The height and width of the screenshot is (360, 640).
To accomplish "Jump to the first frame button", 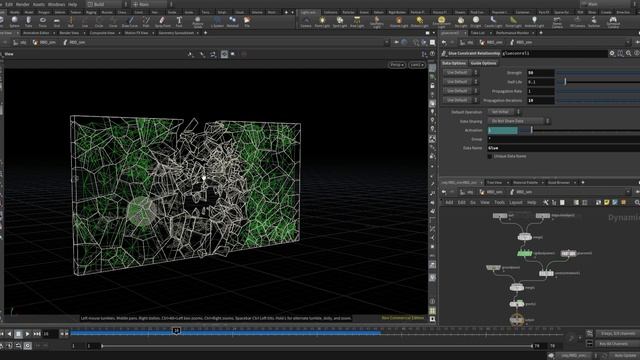I will pyautogui.click(x=1, y=334).
